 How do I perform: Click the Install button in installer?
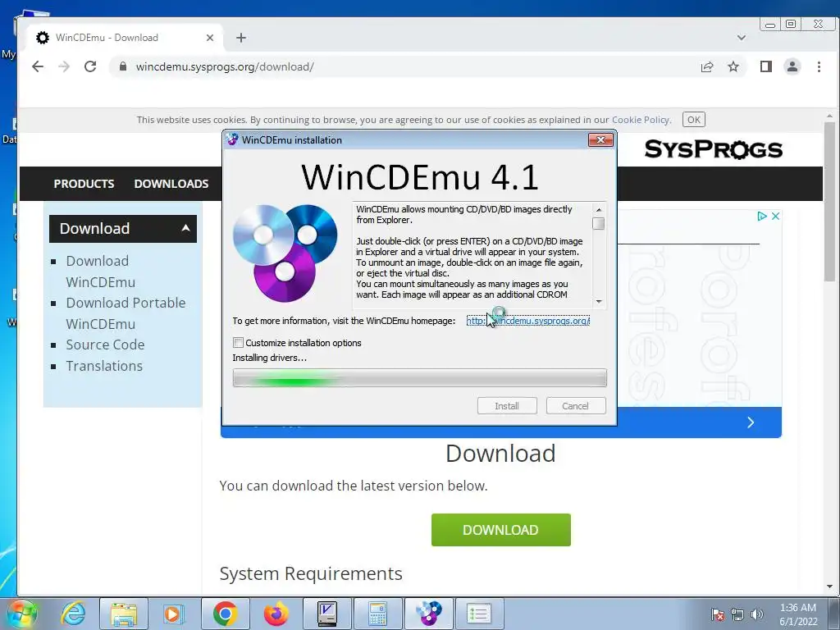pyautogui.click(x=507, y=406)
